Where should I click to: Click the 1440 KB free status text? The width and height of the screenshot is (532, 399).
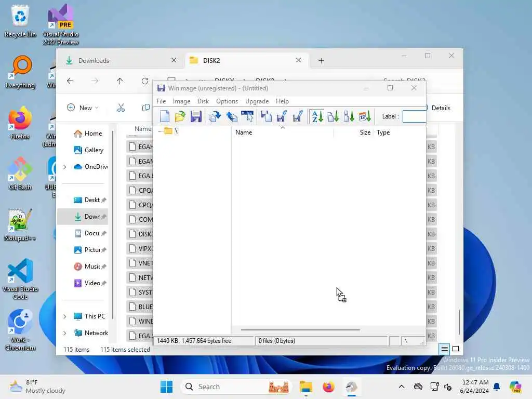click(194, 341)
